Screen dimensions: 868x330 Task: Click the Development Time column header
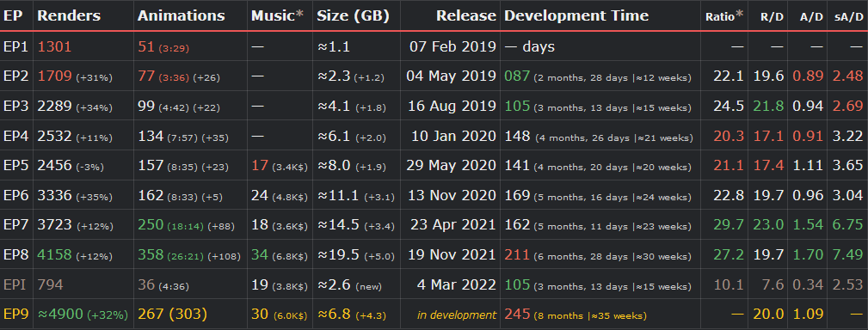pos(576,16)
